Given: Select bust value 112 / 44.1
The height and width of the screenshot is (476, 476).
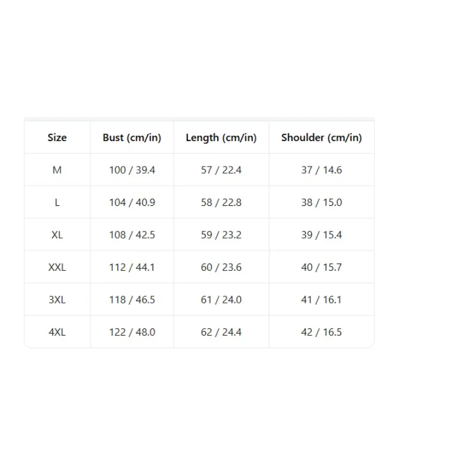Looking at the screenshot, I should pyautogui.click(x=132, y=267).
